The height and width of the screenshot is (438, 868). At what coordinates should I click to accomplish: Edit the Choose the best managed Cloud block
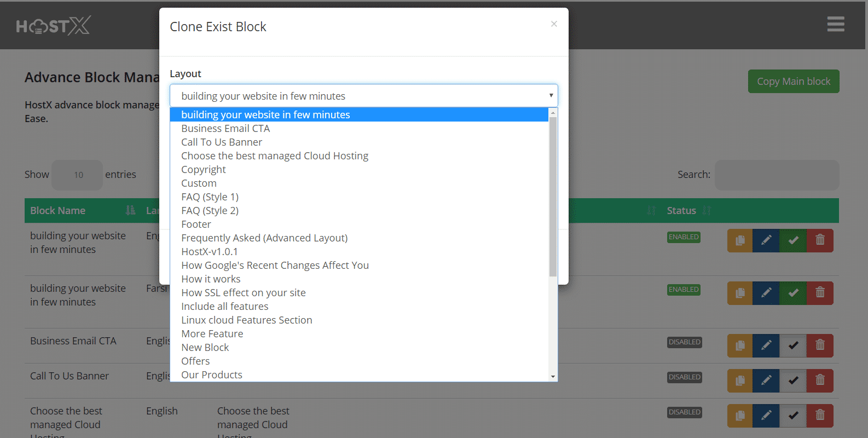point(766,416)
